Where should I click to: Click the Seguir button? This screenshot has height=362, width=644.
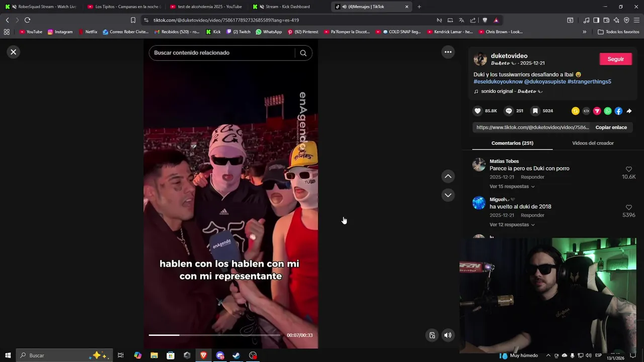[x=615, y=59]
